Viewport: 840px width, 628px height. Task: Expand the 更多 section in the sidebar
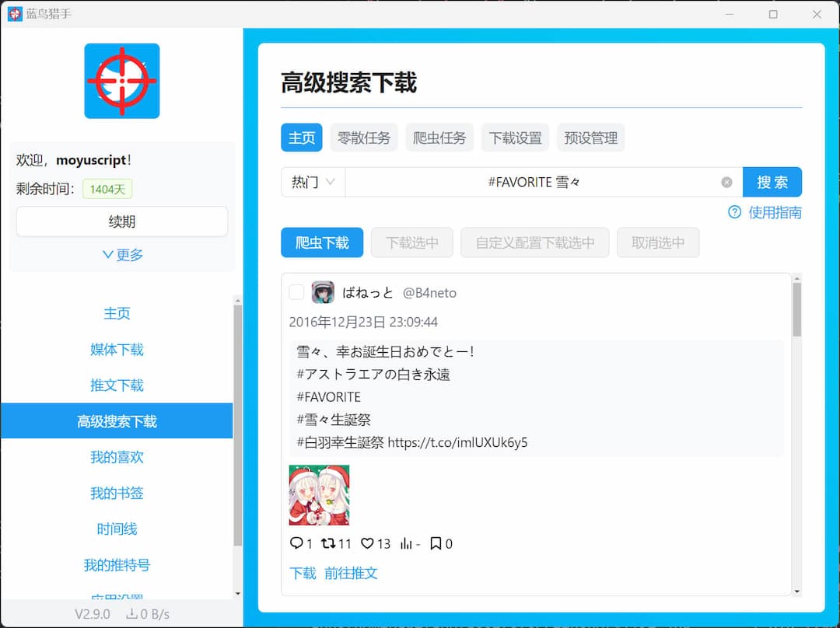[121, 254]
